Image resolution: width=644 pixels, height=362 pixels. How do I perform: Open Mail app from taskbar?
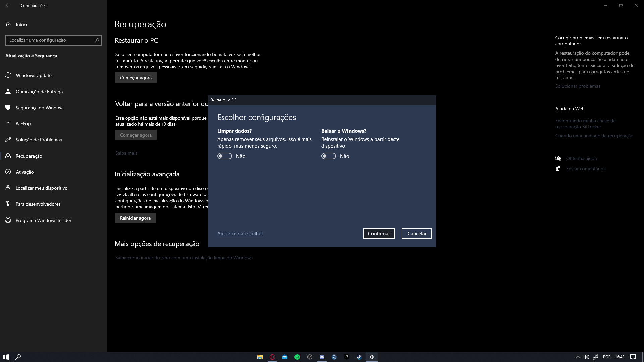pyautogui.click(x=285, y=357)
